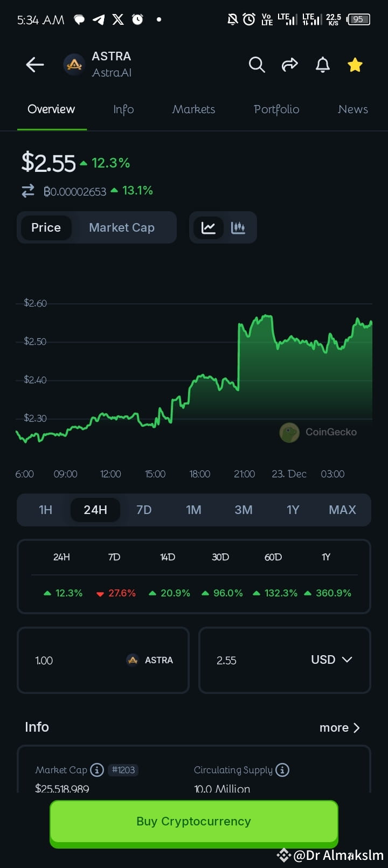Open the USD currency dropdown

click(x=331, y=659)
